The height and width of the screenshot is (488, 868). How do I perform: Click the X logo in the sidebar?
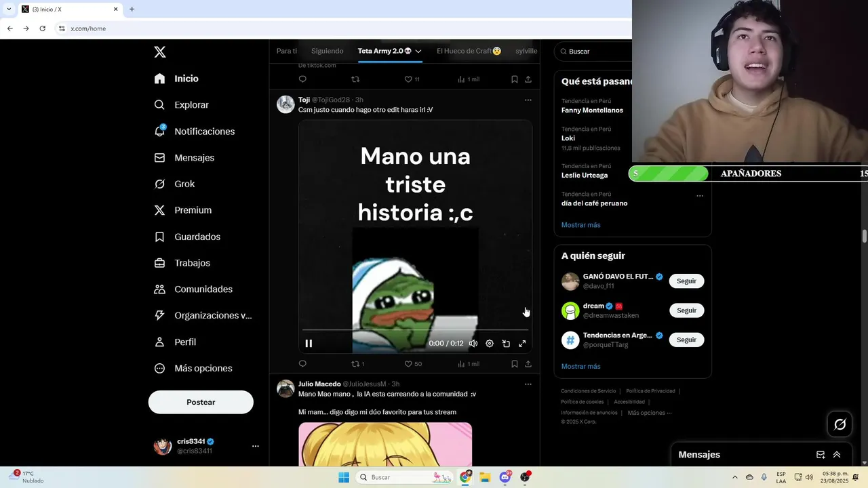click(x=159, y=52)
